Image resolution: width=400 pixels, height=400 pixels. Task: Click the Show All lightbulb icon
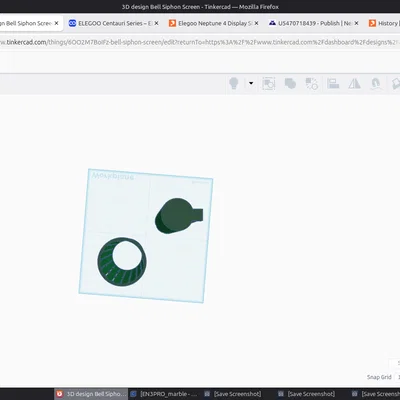(x=234, y=83)
